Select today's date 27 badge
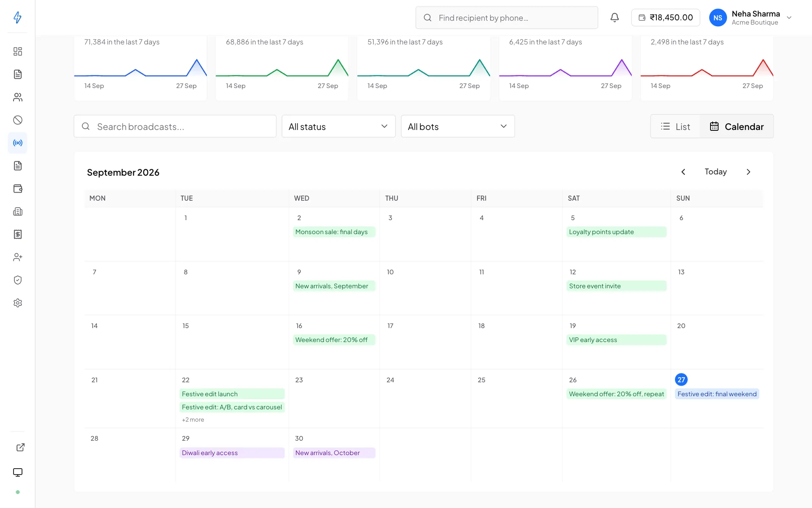 tap(681, 380)
